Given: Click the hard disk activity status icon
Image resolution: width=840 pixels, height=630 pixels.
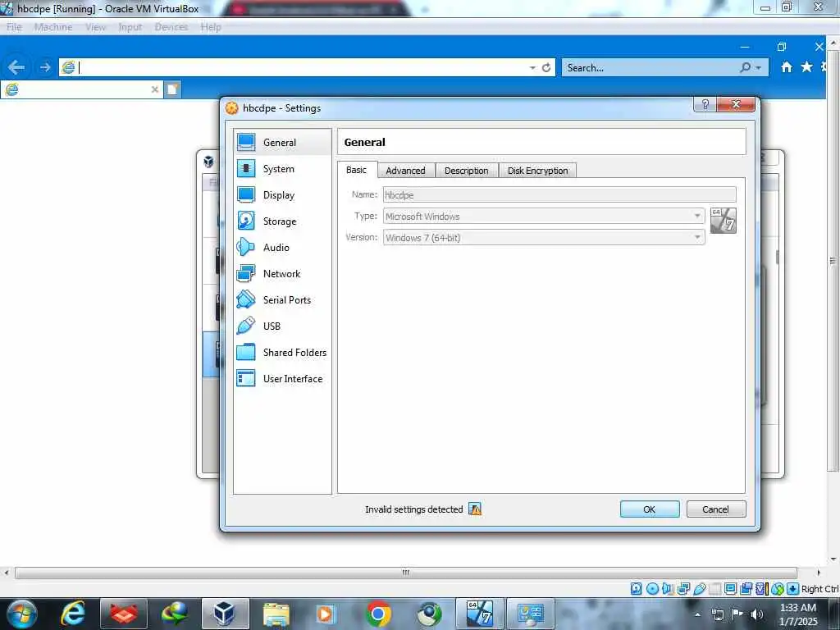Looking at the screenshot, I should 636,589.
